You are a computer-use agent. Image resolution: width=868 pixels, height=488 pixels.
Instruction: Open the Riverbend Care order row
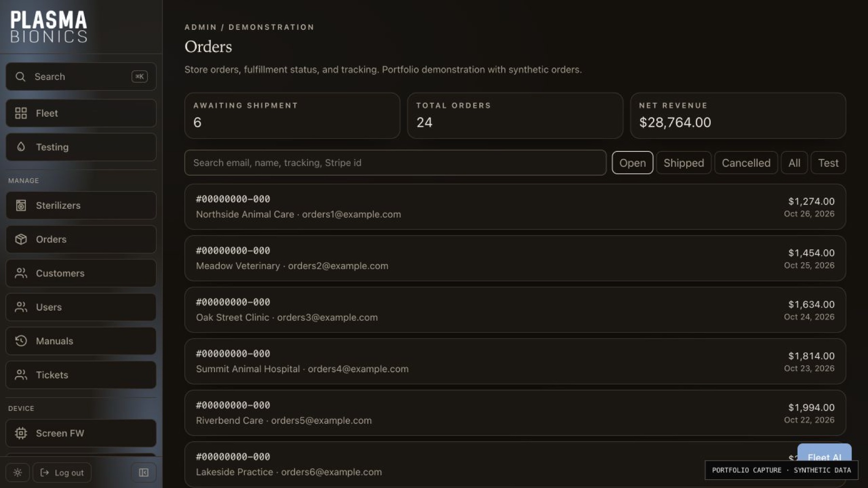[515, 413]
